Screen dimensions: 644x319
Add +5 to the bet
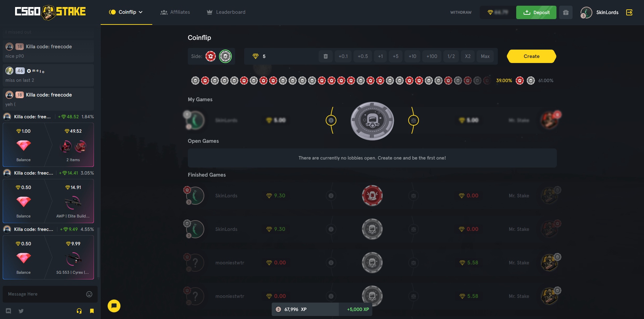(395, 56)
